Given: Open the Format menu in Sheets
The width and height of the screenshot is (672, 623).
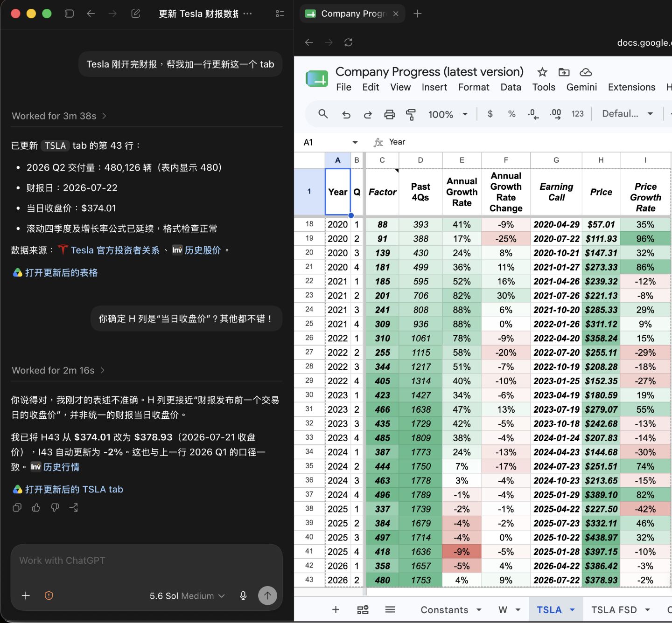Looking at the screenshot, I should 474,87.
